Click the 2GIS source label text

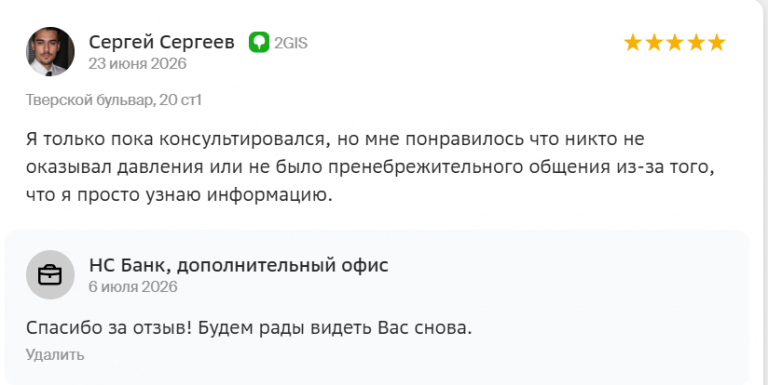pos(291,43)
